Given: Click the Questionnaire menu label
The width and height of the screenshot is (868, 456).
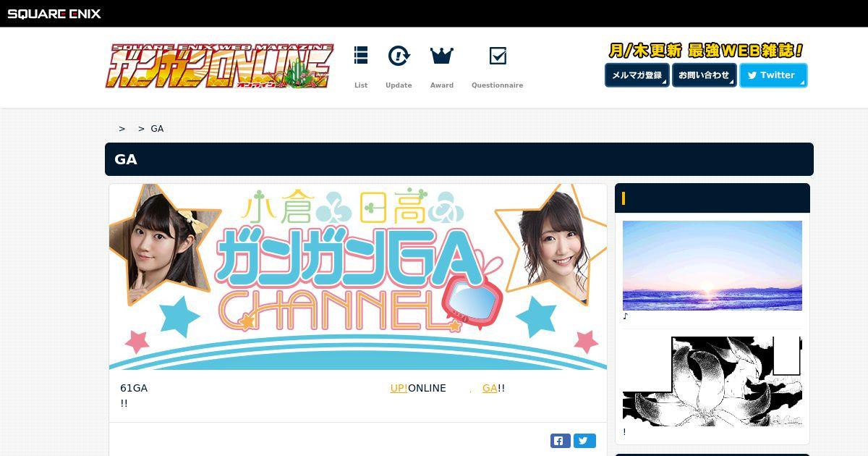Looking at the screenshot, I should click(498, 85).
